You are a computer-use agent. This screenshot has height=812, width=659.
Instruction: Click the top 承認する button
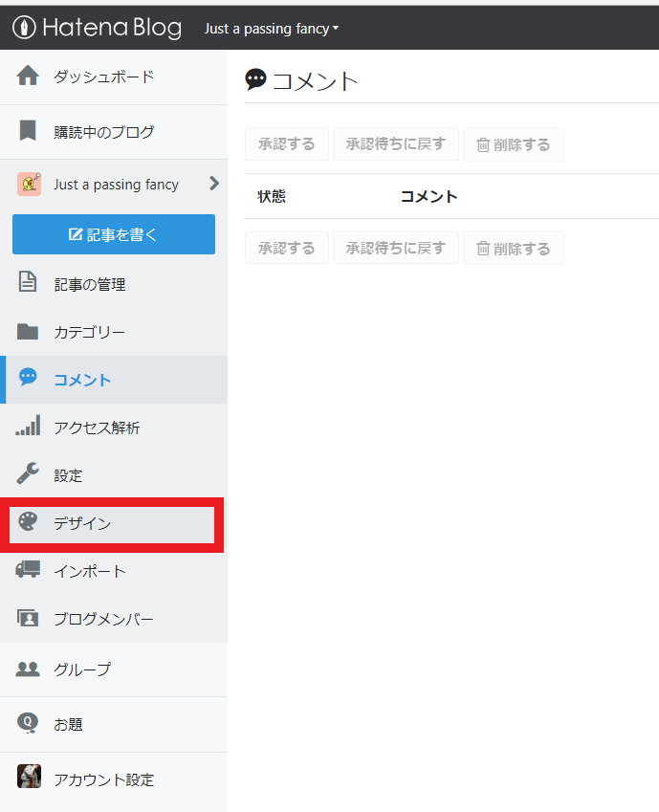(x=287, y=144)
